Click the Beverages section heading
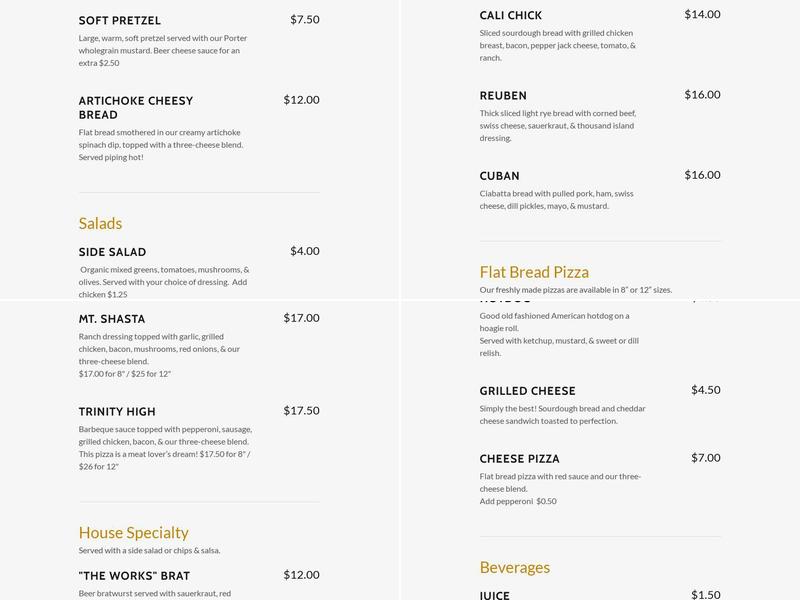800x600 pixels. 514,567
